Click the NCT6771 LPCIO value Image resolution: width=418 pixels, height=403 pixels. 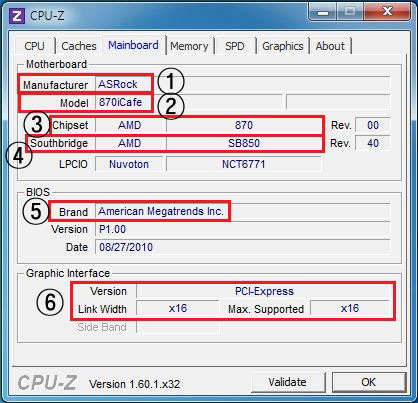pyautogui.click(x=244, y=164)
